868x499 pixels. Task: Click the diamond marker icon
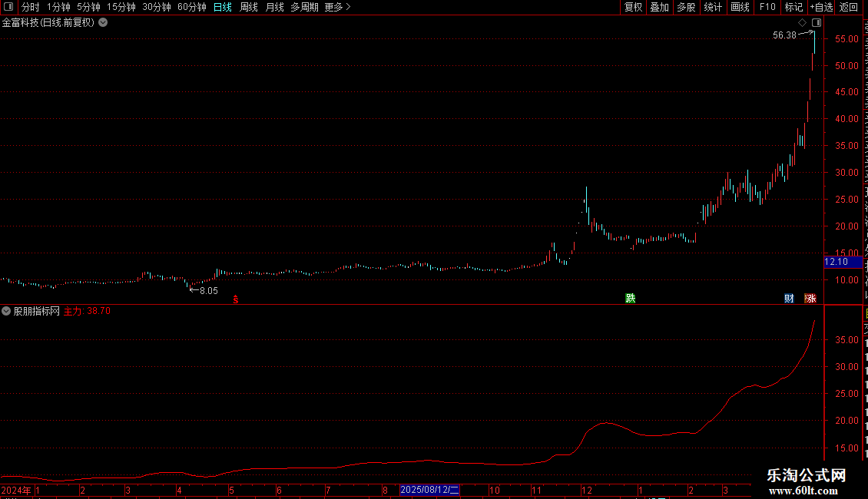(802, 23)
